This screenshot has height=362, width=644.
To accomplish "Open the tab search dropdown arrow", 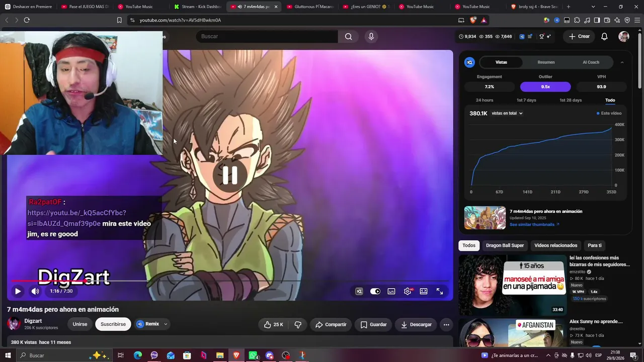I will (x=593, y=7).
